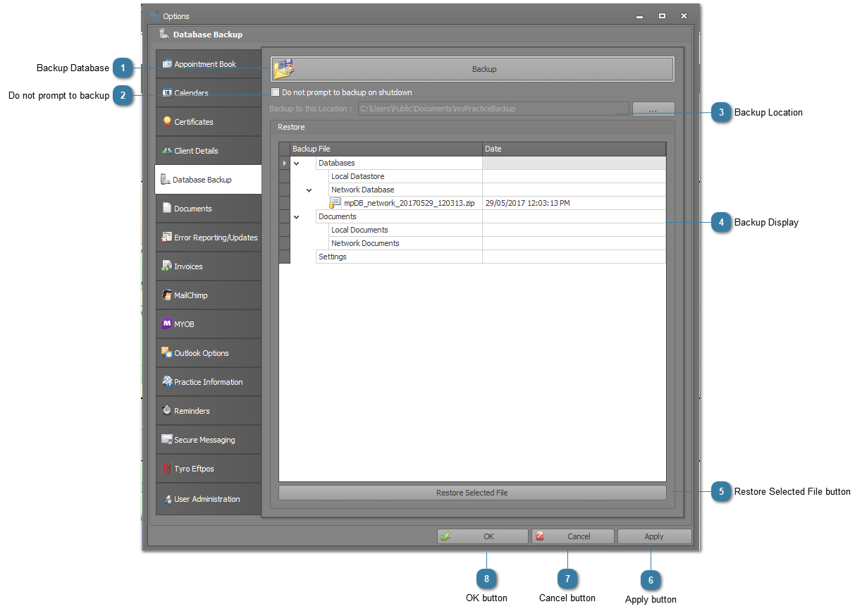Click the Invoices icon
862x616 pixels.
coord(167,266)
